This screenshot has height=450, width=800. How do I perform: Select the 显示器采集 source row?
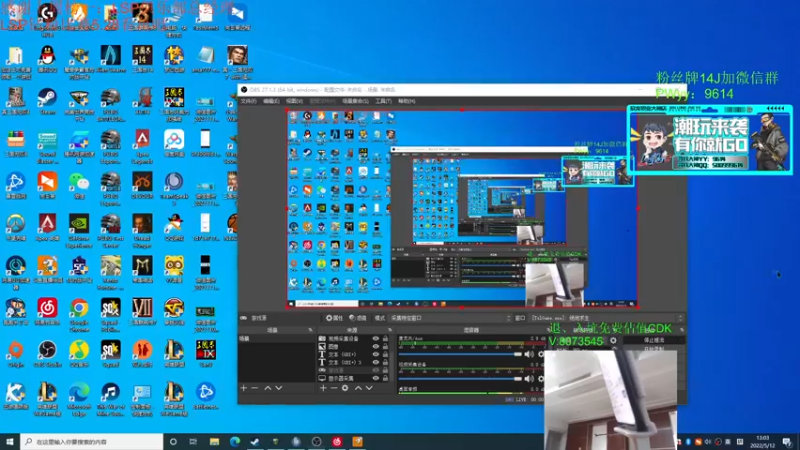[x=353, y=379]
